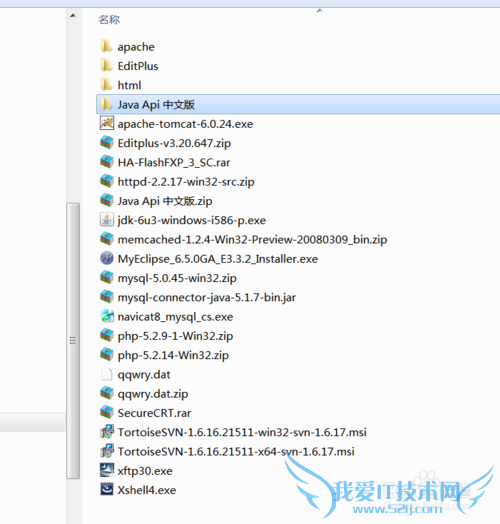This screenshot has width=500, height=524.
Task: Select memcached-1.2.4-Win32-Preview-20080309_bin.zip file name
Action: click(252, 240)
